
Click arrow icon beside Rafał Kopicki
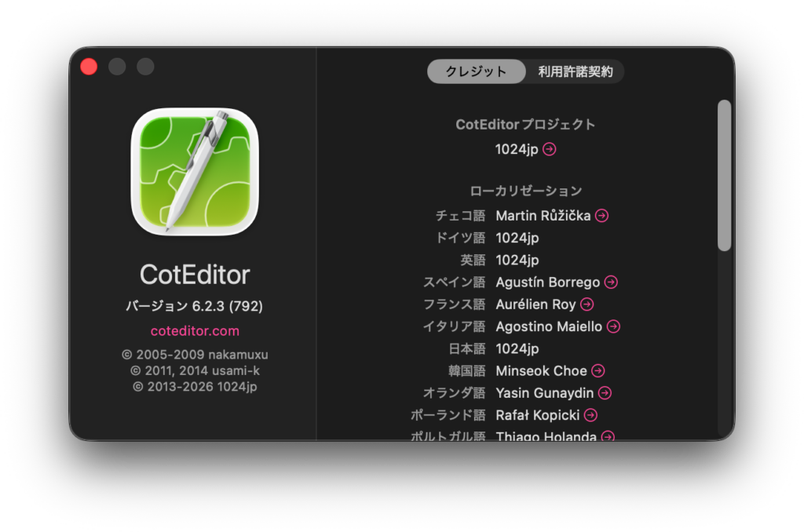pyautogui.click(x=590, y=415)
